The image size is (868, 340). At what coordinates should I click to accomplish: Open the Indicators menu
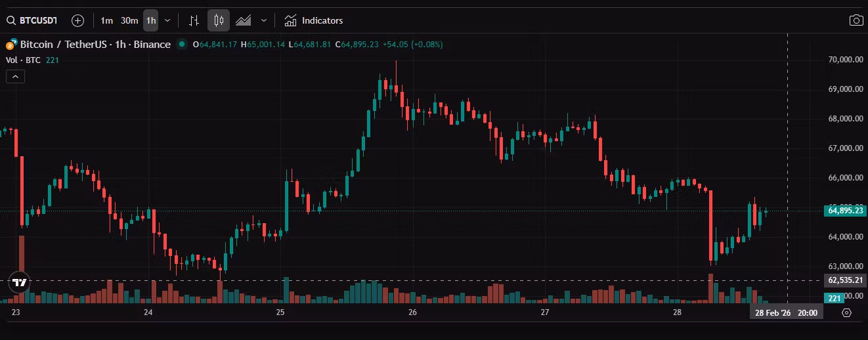(314, 20)
